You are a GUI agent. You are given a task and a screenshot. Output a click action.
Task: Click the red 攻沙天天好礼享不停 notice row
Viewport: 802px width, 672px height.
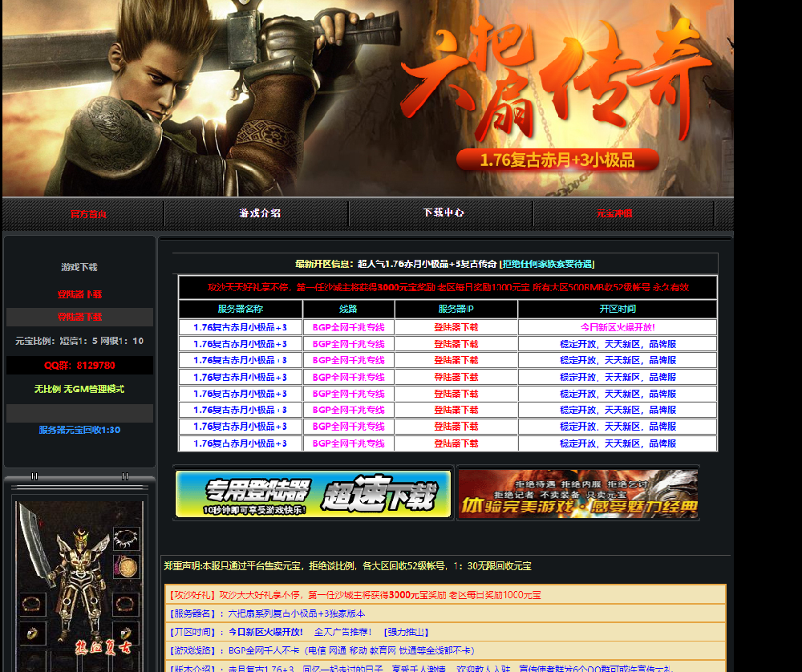click(448, 287)
